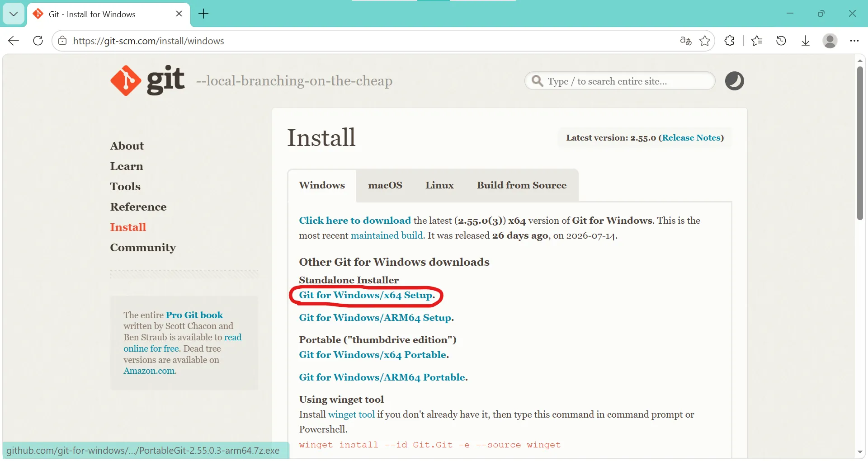Click the page vertical scrollbar thumb
This screenshot has height=461, width=868.
coord(860,143)
